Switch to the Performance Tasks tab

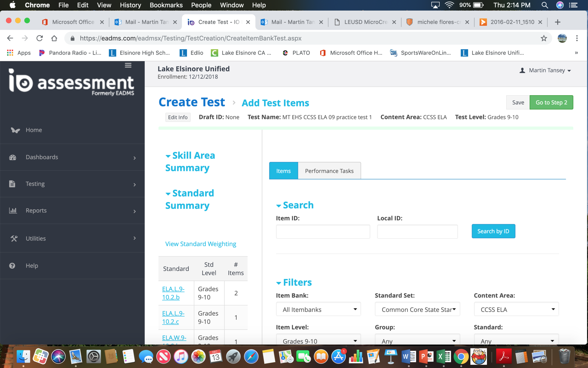329,171
